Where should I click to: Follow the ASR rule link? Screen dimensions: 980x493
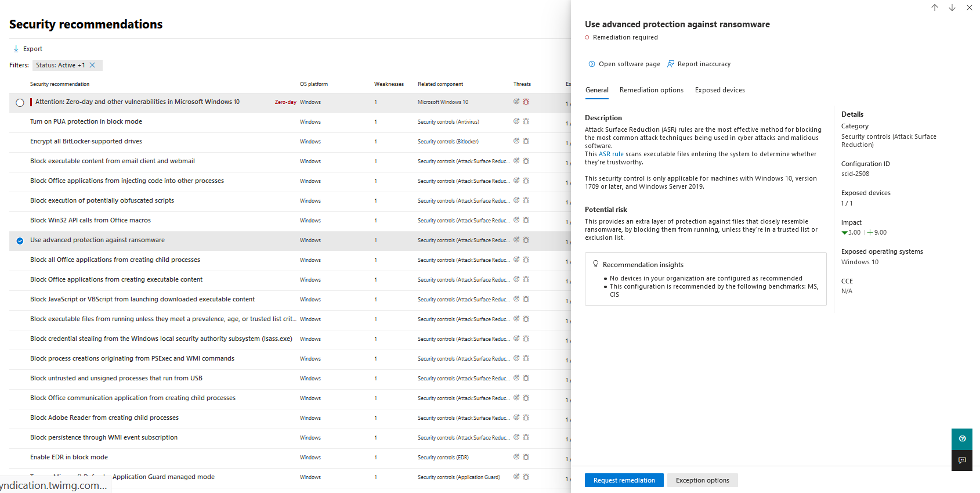click(611, 154)
